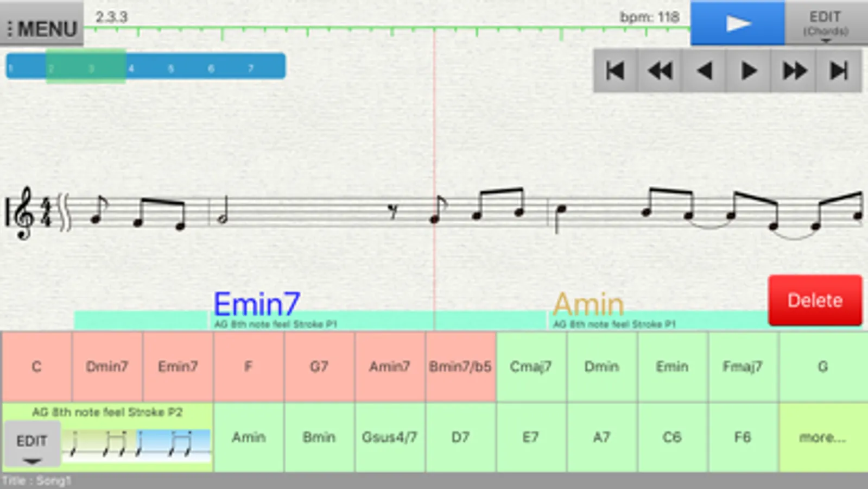
Task: Click the green highlighted range in overview
Action: [x=86, y=66]
